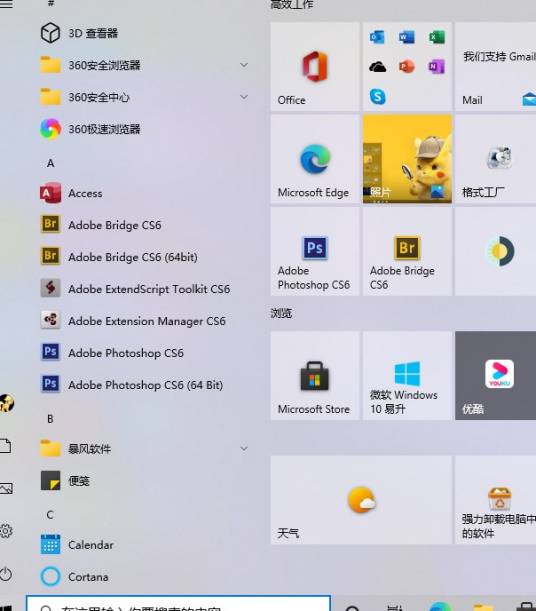Jump to letter B section header
Viewport: 536px width, 611px height.
50,419
